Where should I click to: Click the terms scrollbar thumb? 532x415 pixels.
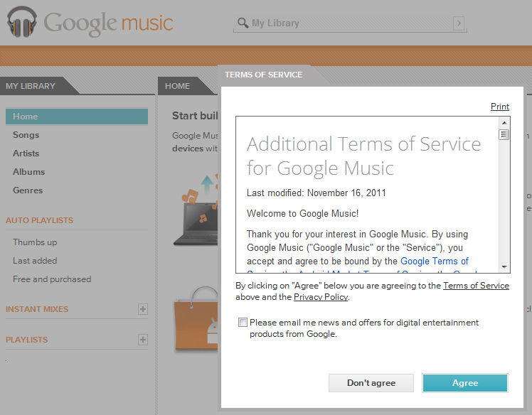coord(504,134)
